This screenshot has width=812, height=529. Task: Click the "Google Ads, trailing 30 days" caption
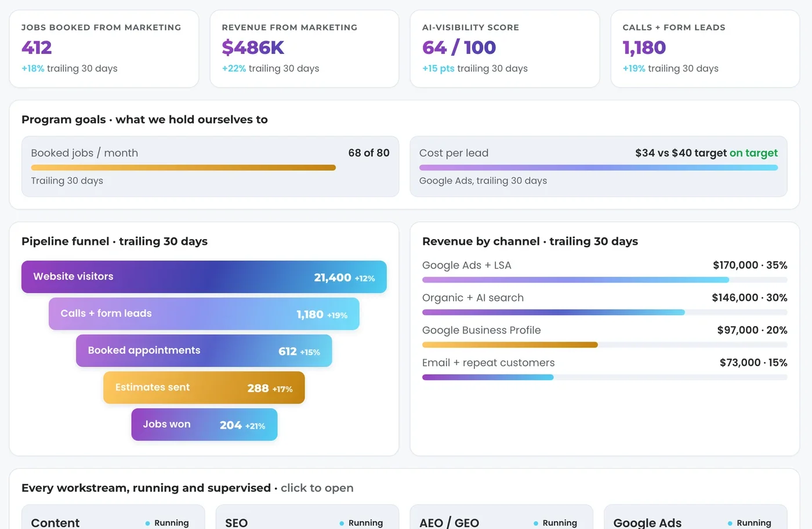tap(483, 180)
